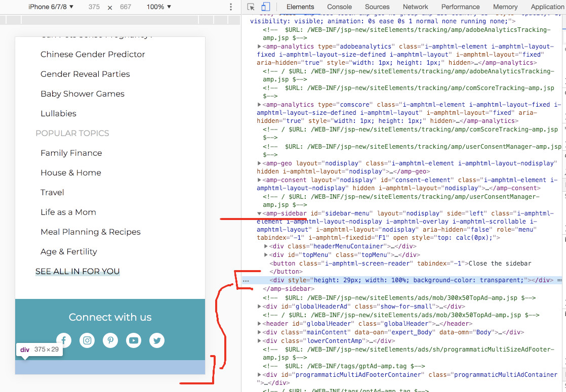Open the iPhone 6/7/8 device dropdown
The width and height of the screenshot is (566, 392).
click(51, 7)
